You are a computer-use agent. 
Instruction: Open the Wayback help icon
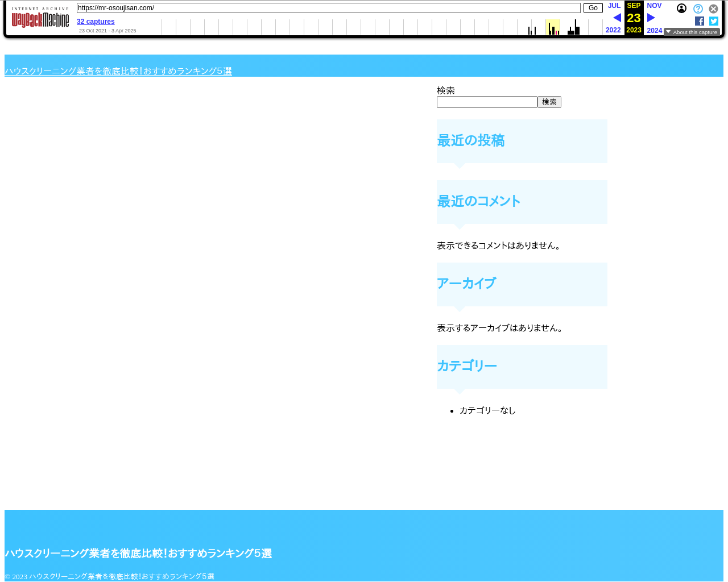(698, 9)
